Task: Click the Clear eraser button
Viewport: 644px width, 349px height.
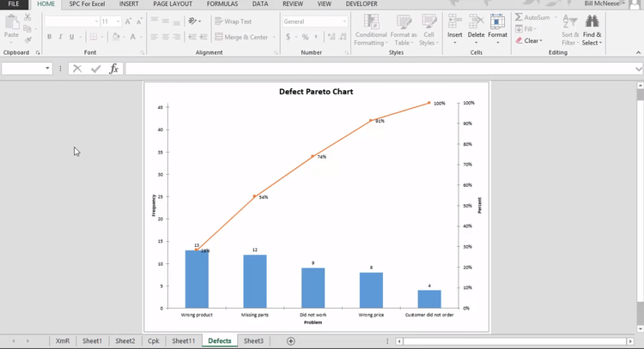Action: click(x=529, y=40)
